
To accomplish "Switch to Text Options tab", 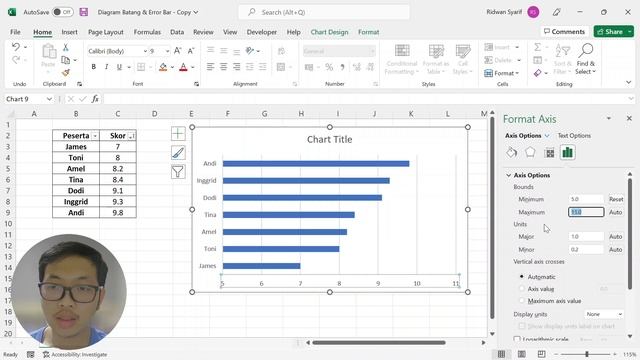I will tap(574, 136).
